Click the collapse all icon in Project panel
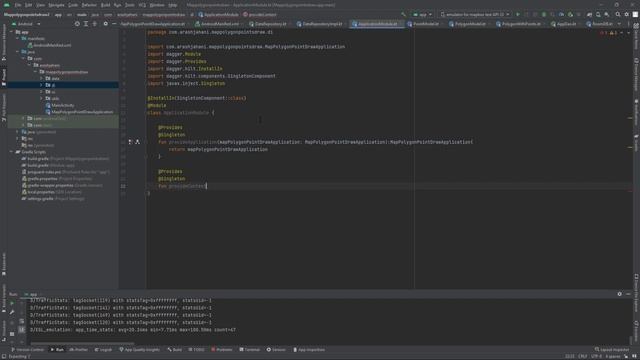The image size is (640, 360). (95, 24)
